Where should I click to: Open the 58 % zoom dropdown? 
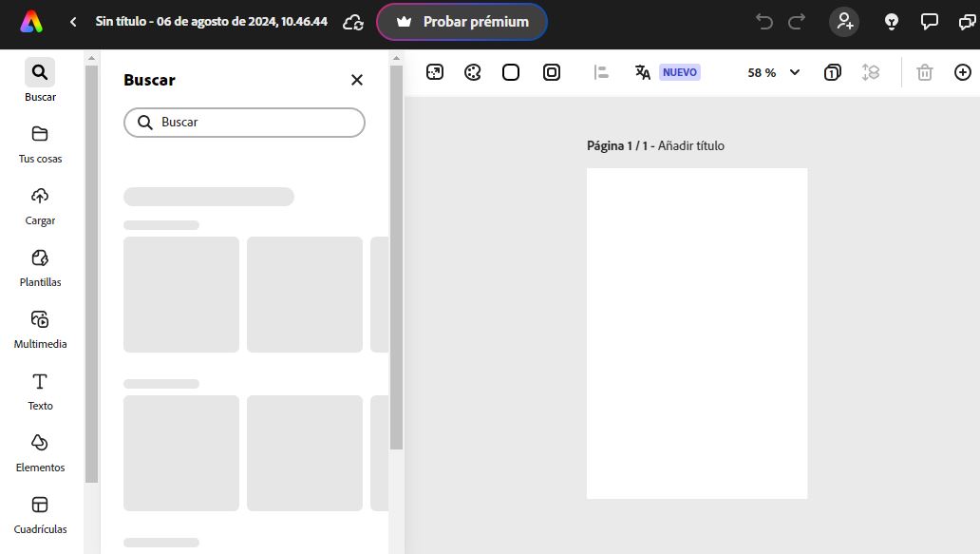[774, 72]
